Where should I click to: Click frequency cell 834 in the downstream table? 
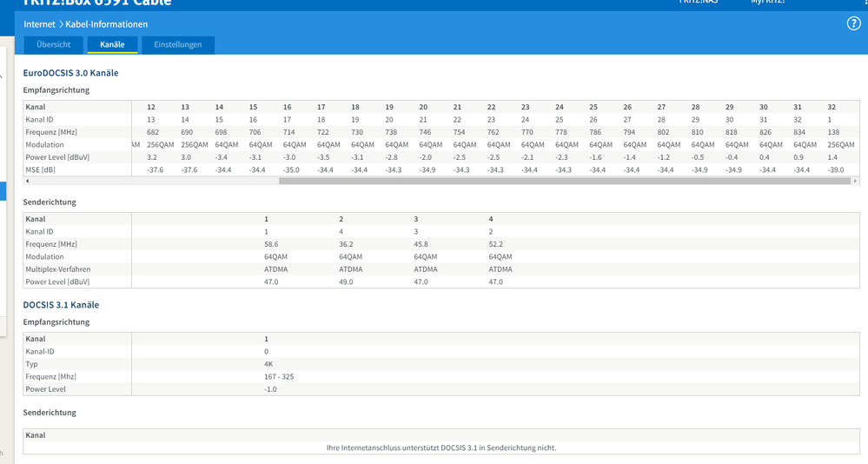coord(799,132)
